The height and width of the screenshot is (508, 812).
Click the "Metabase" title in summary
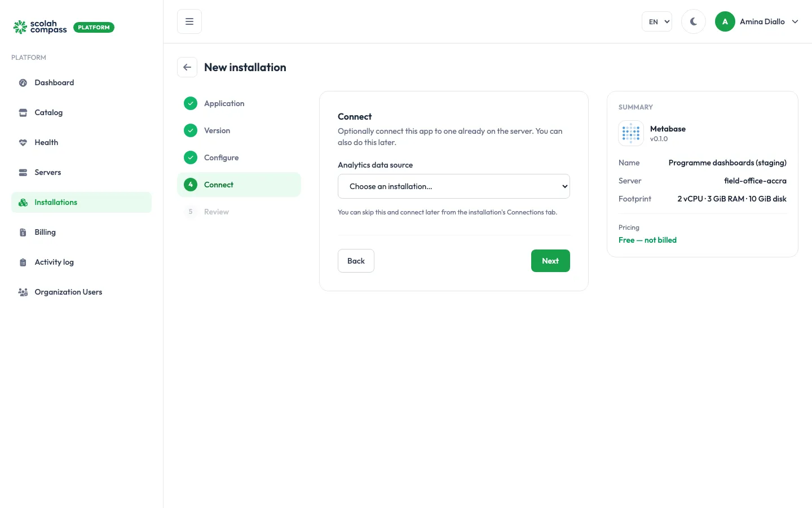coord(668,129)
